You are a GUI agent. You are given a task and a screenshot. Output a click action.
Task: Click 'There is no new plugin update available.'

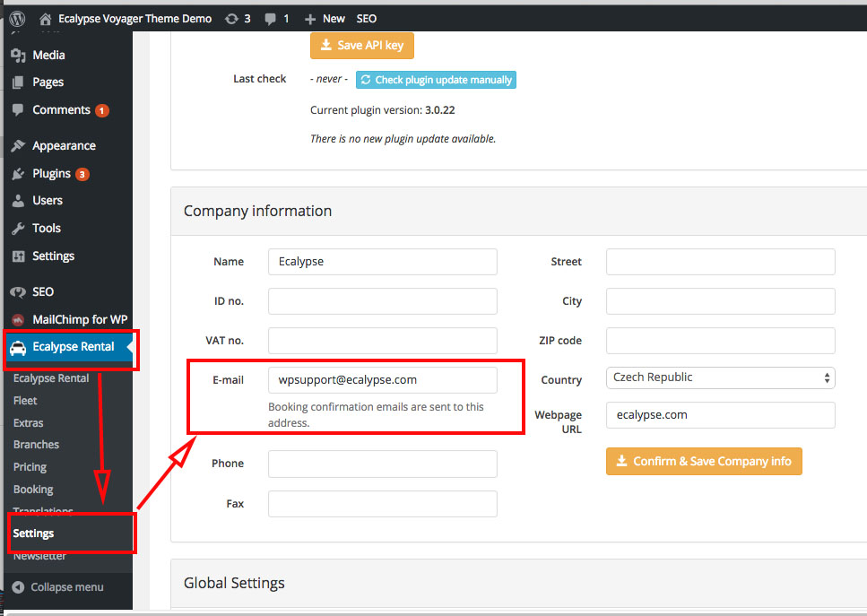click(403, 139)
